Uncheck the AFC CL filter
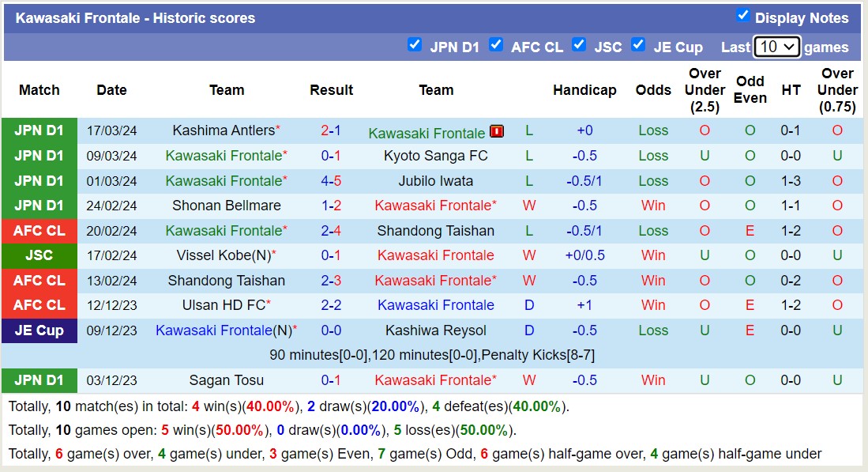 (x=496, y=46)
